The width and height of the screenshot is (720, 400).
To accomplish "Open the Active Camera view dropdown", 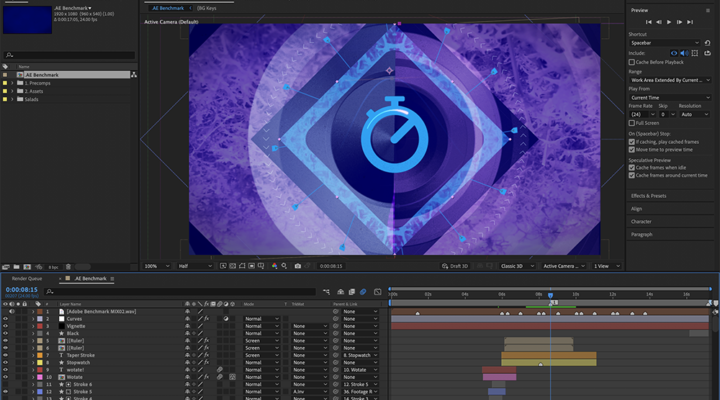I will click(x=564, y=266).
